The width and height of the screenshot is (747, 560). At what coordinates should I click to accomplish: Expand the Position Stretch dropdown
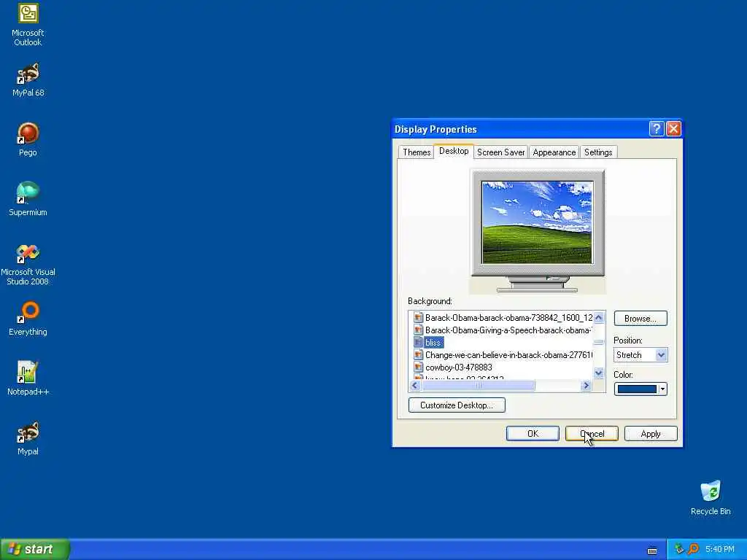pos(661,355)
